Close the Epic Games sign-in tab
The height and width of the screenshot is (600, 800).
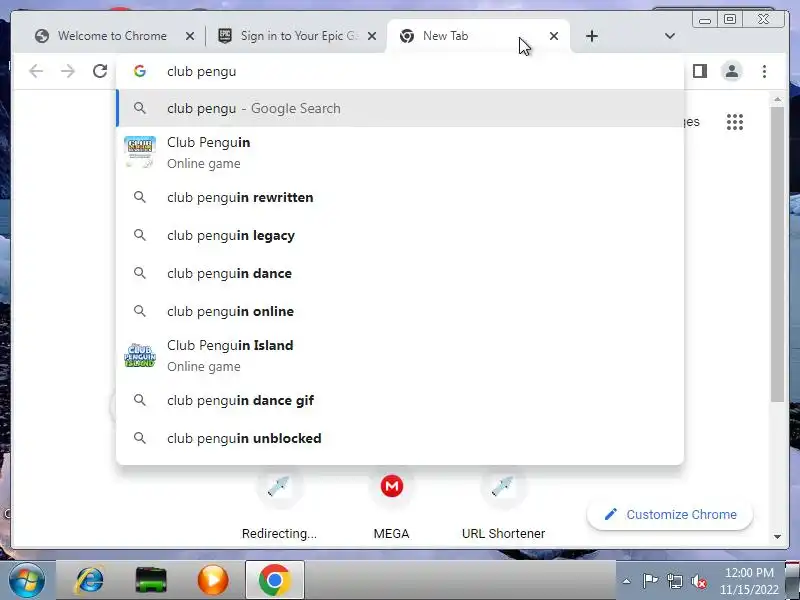pos(372,36)
